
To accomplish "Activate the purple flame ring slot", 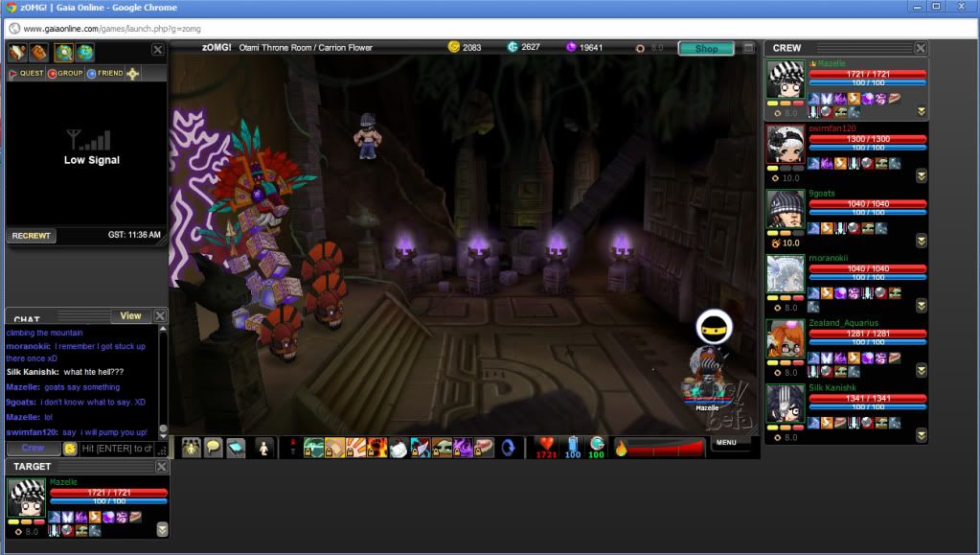I will coord(463,448).
